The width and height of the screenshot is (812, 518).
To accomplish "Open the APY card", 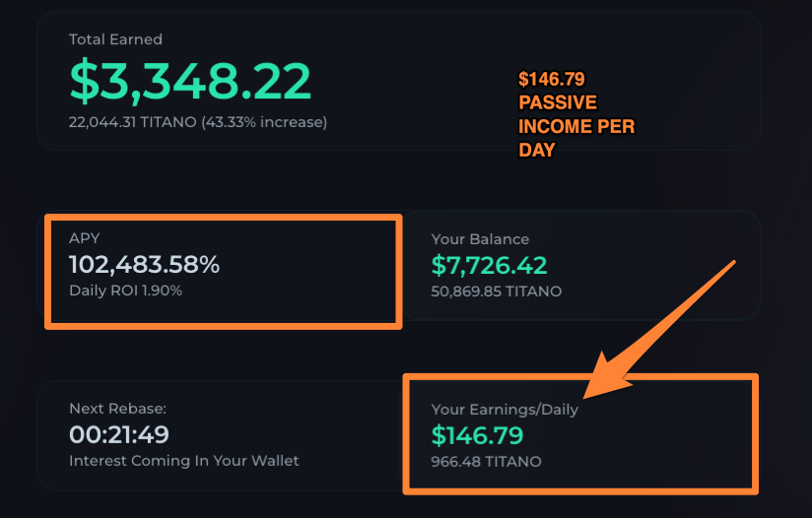I will point(223,272).
